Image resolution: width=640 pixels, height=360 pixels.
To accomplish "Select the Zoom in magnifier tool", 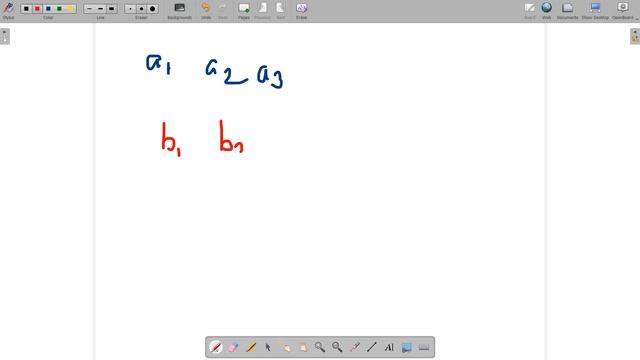I will click(320, 347).
